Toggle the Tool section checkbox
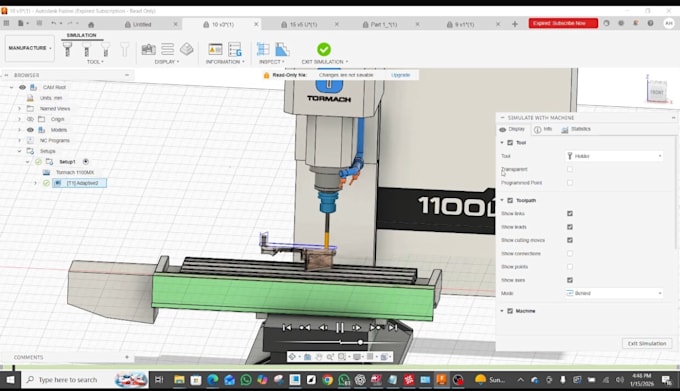 [x=510, y=143]
